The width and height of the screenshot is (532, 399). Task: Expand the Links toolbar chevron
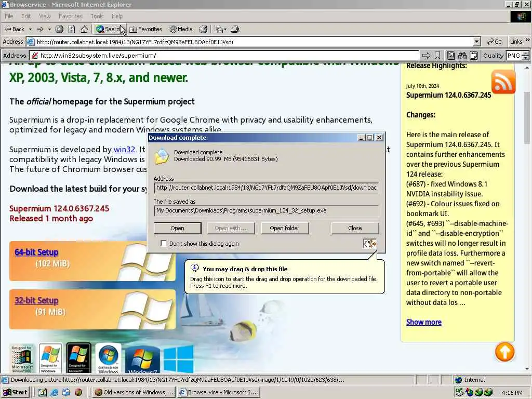528,40
